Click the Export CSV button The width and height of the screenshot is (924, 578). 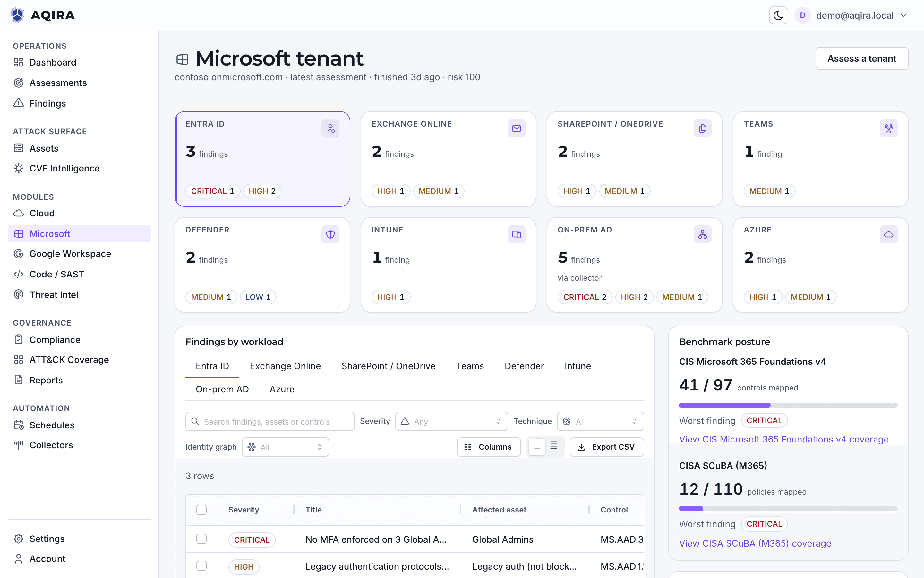607,447
